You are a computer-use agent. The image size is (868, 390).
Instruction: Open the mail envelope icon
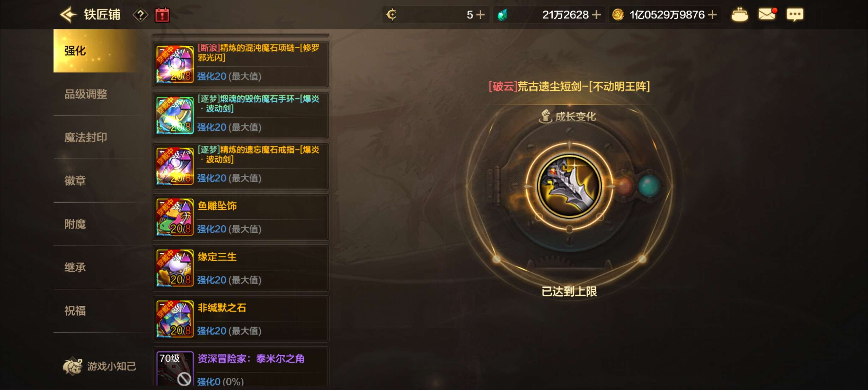(767, 15)
